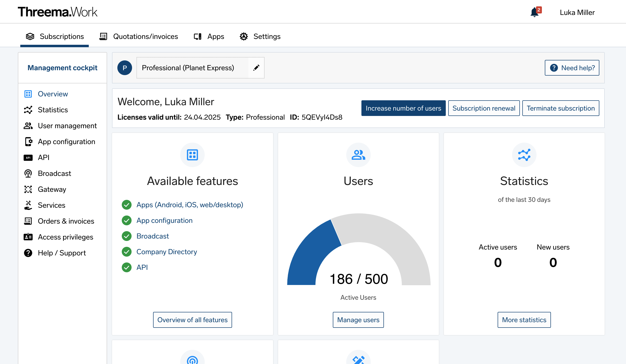Click the Gateway sidebar icon
626x364 pixels.
[28, 189]
